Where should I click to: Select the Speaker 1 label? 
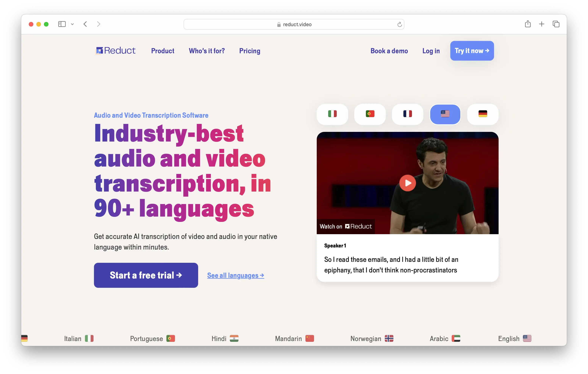pyautogui.click(x=335, y=246)
